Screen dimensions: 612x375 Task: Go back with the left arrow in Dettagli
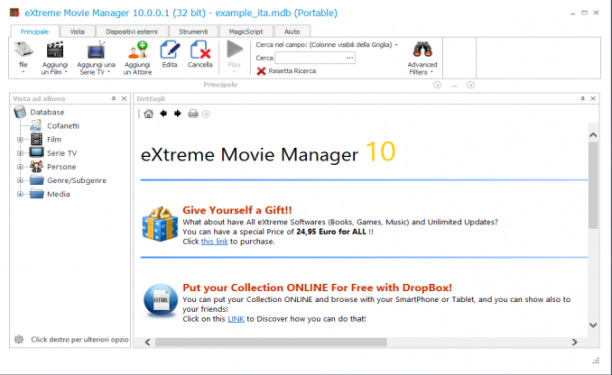pyautogui.click(x=163, y=114)
